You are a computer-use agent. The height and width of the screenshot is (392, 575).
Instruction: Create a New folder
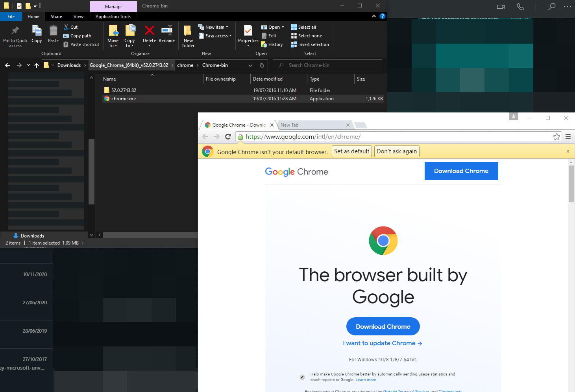188,37
